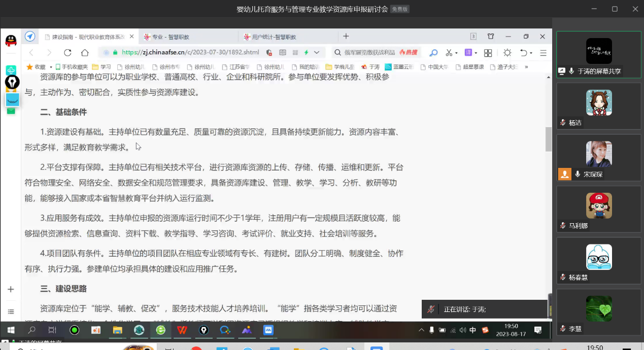Launch WPS Office from the taskbar
644x350 pixels.
point(182,330)
